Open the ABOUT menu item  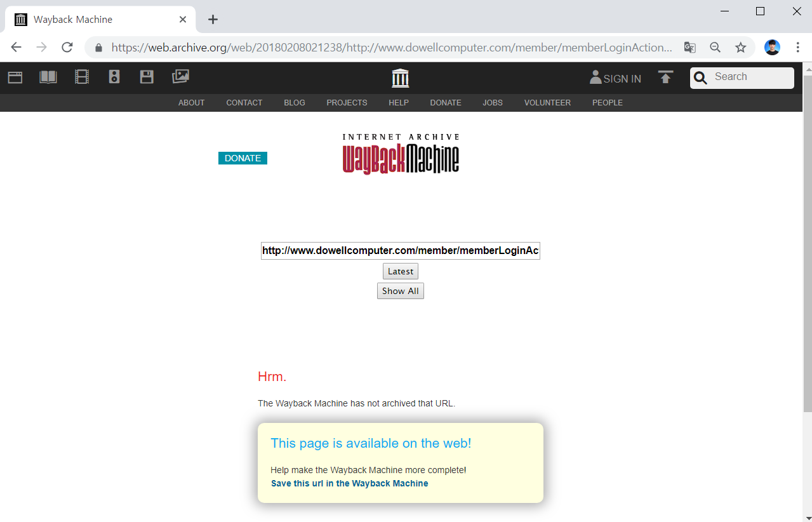click(191, 103)
